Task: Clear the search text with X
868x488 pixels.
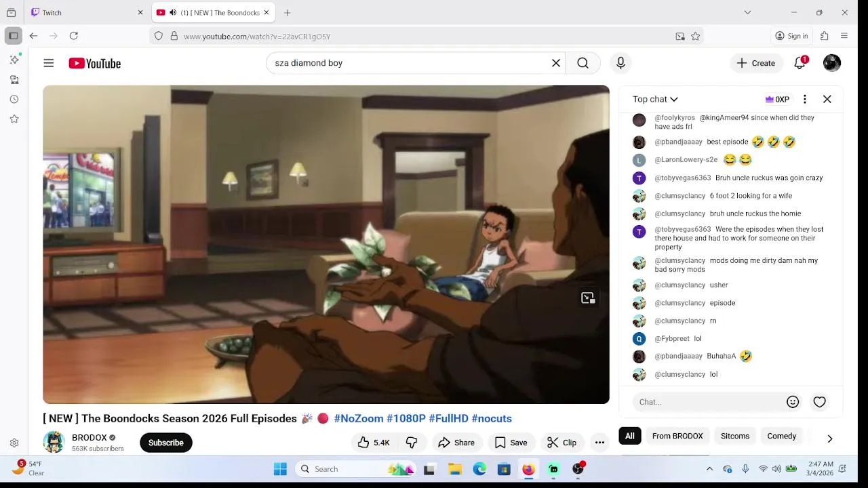Action: (x=556, y=63)
